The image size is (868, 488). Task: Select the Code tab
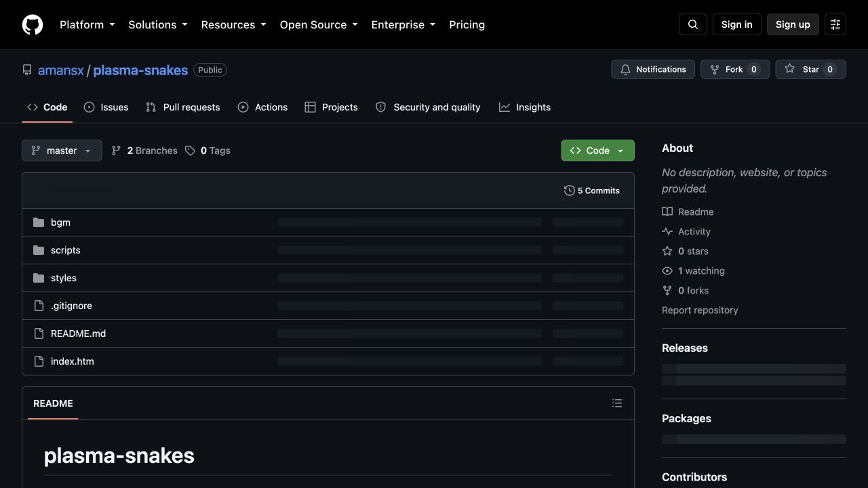pos(47,107)
